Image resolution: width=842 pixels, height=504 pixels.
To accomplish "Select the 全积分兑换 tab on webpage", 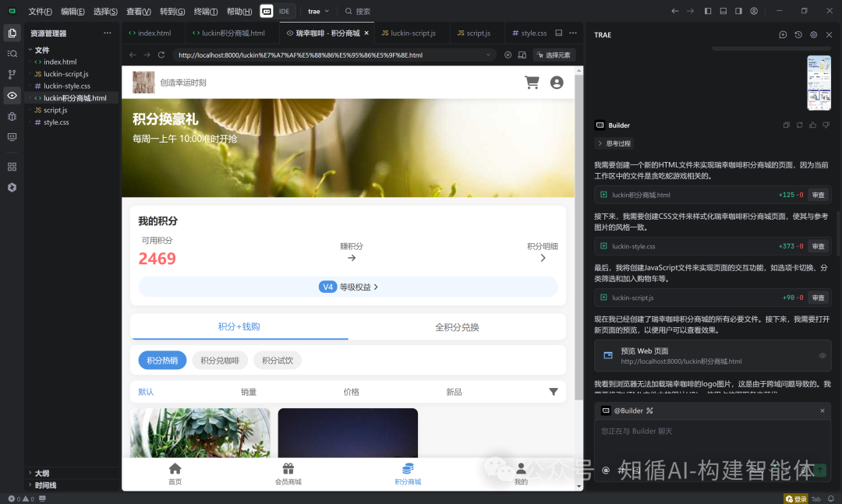I will coord(457,327).
